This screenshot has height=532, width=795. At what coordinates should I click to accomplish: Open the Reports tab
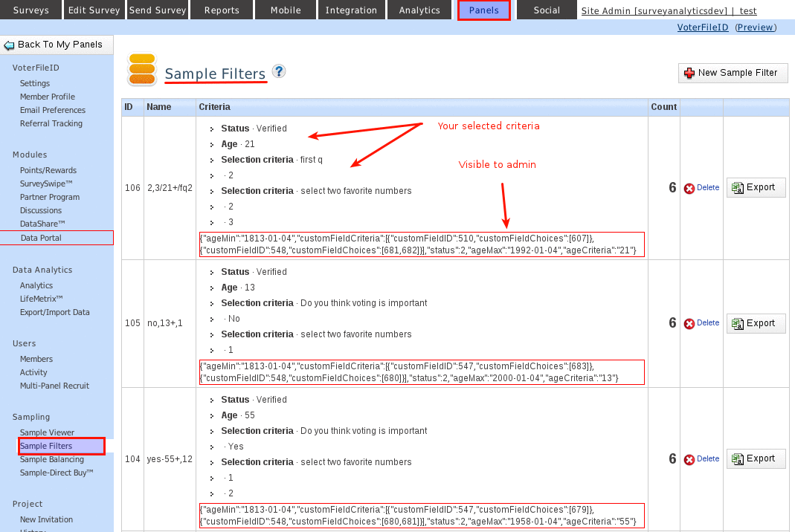pyautogui.click(x=222, y=10)
